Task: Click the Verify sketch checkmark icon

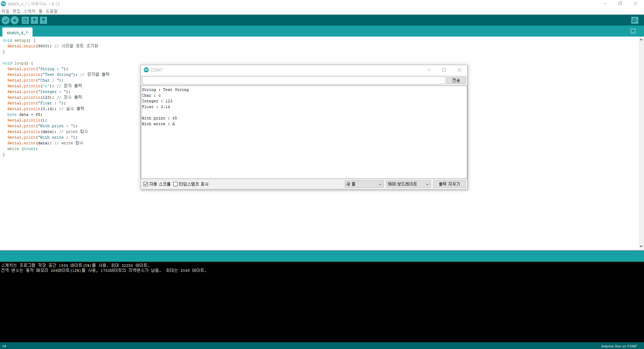Action: click(5, 20)
